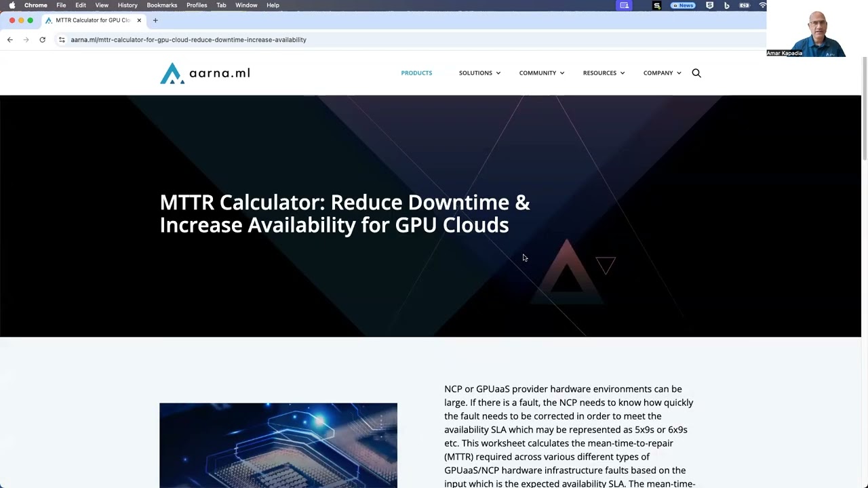
Task: Open the site search magnifier
Action: [696, 73]
